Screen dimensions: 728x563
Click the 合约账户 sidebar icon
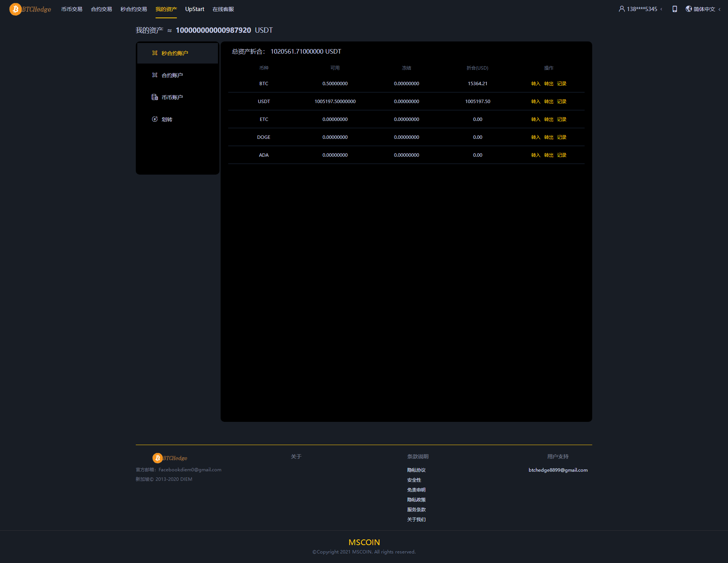click(x=155, y=75)
